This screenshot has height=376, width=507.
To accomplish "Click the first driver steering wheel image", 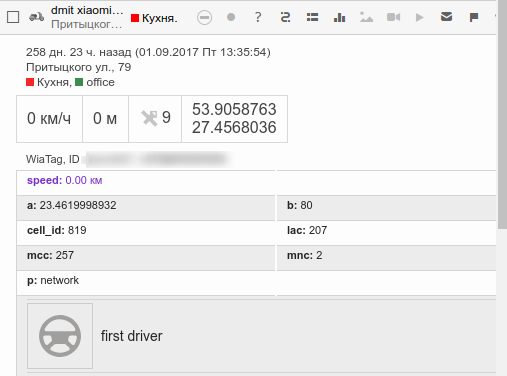I will [60, 336].
